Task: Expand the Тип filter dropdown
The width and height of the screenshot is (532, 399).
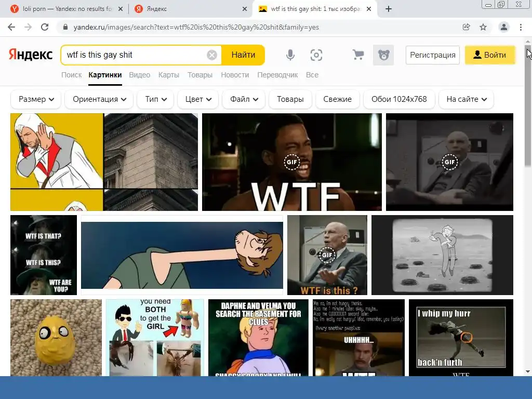Action: tap(156, 99)
